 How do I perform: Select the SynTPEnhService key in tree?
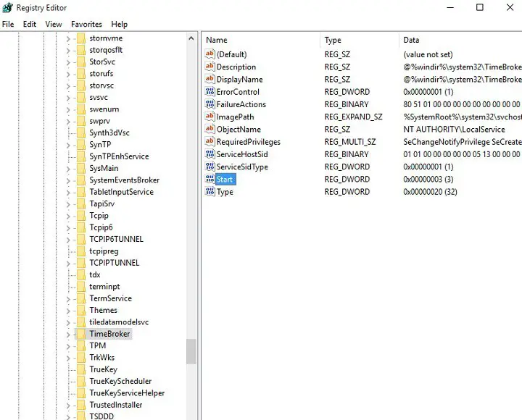tap(119, 156)
